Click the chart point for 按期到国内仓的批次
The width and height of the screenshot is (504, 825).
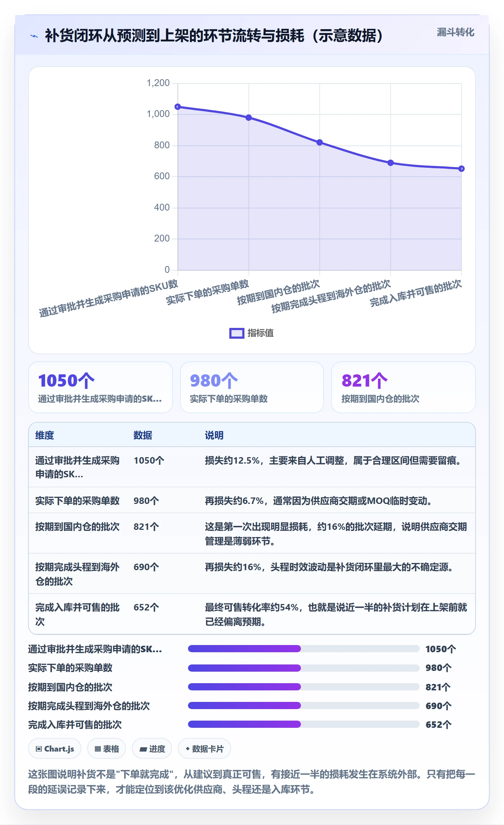click(319, 143)
